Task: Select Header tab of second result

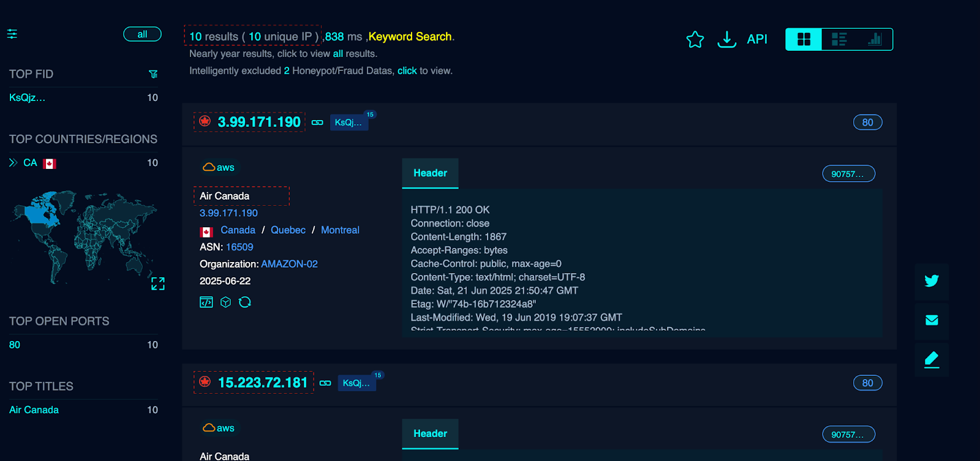Action: pos(430,433)
